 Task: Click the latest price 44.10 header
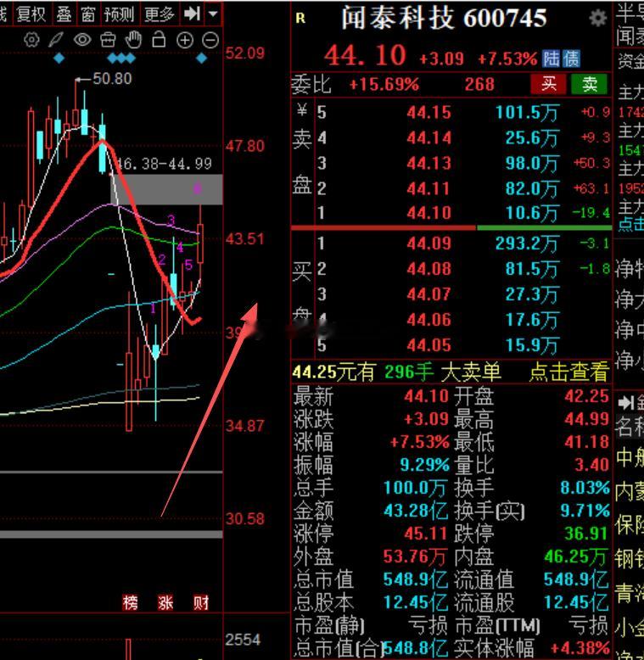pos(365,55)
